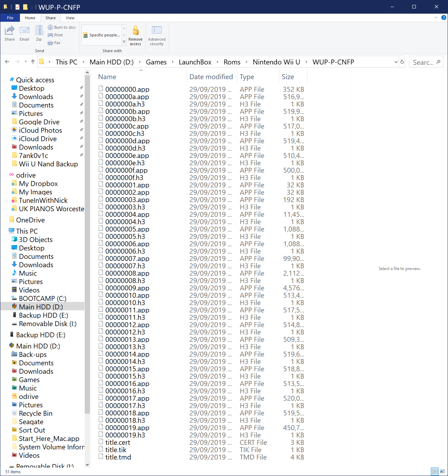Click Nintendo Wii U breadcrumb
Image resolution: width=448 pixels, height=476 pixels.
(x=276, y=62)
